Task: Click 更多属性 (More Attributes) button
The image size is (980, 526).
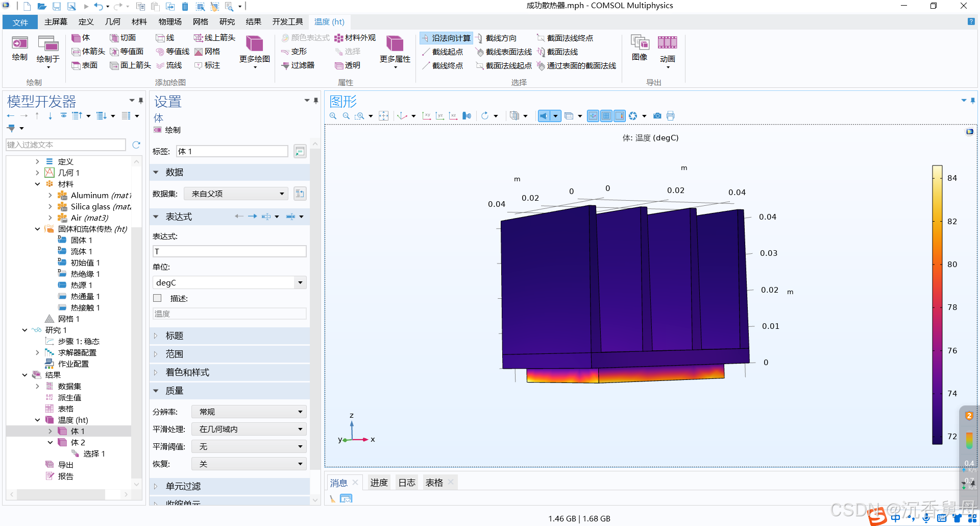Action: coord(395,51)
